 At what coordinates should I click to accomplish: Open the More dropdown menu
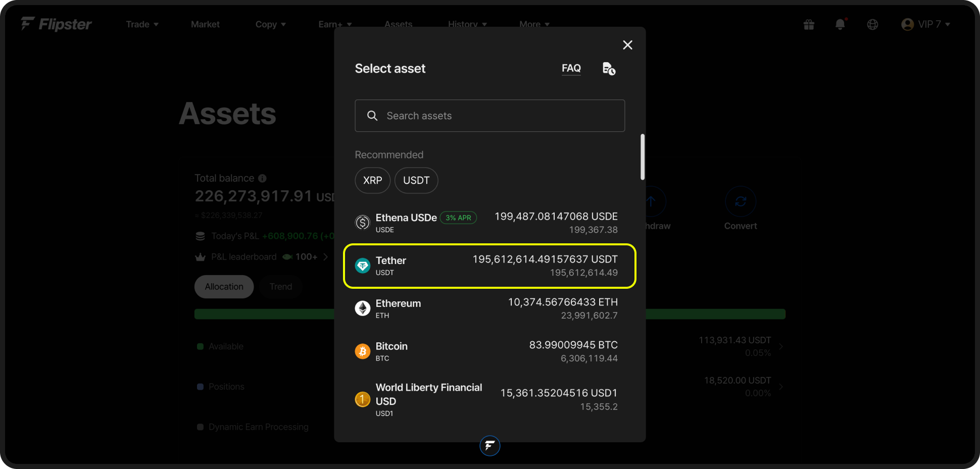tap(534, 24)
